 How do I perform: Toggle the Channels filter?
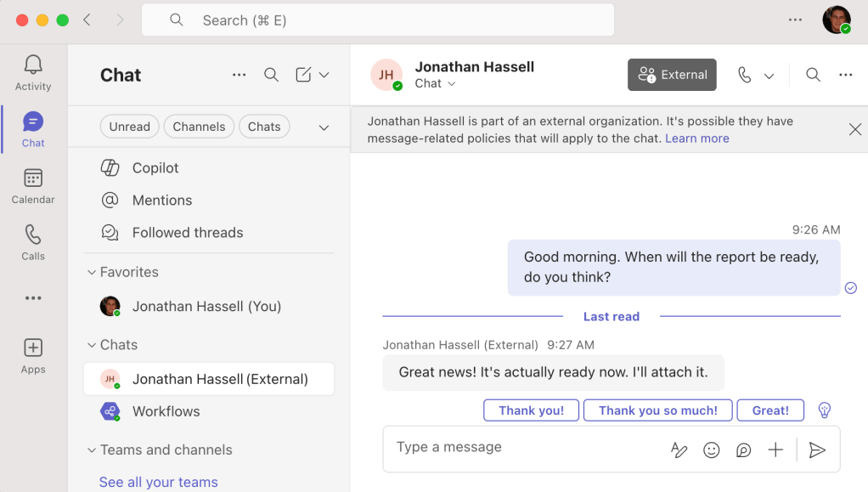tap(199, 126)
